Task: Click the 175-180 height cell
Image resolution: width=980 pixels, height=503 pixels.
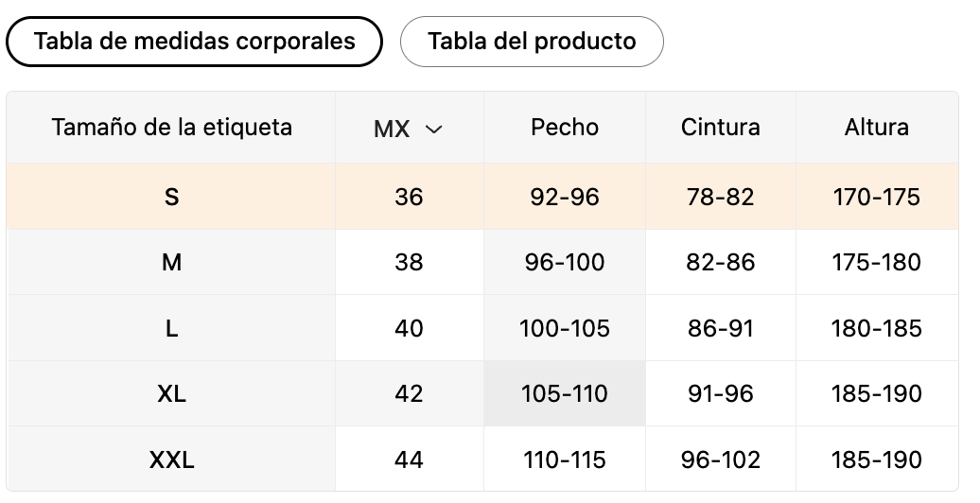Action: [x=877, y=263]
